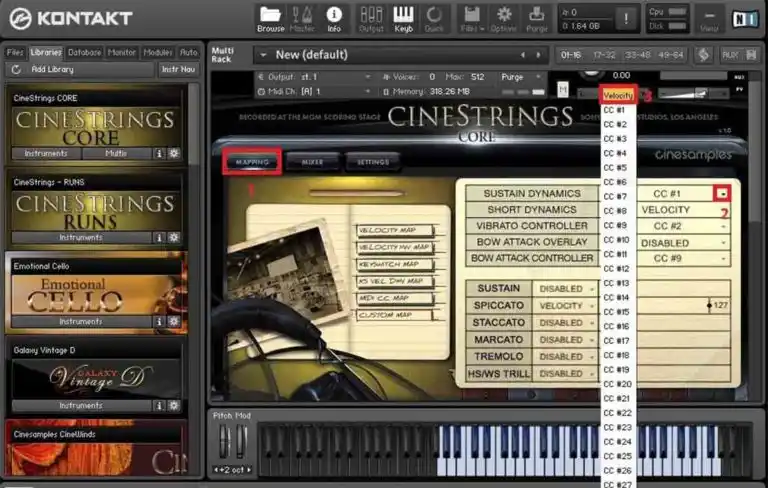This screenshot has height=488, width=768.
Task: Open the Files menu in toolbar
Action: click(472, 19)
